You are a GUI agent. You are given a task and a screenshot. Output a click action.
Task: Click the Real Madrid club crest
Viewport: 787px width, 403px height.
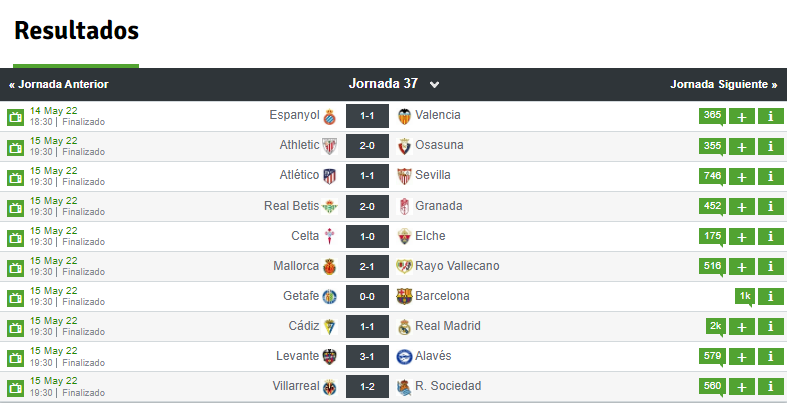point(404,326)
